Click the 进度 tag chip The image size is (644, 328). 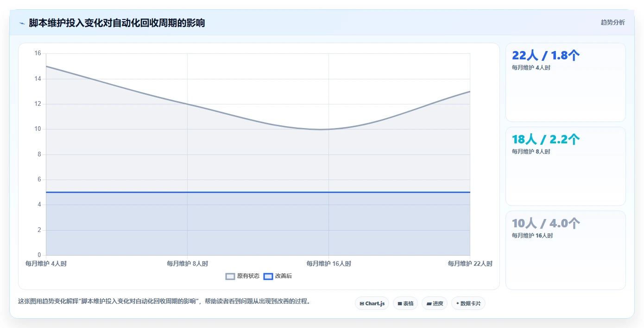click(435, 303)
